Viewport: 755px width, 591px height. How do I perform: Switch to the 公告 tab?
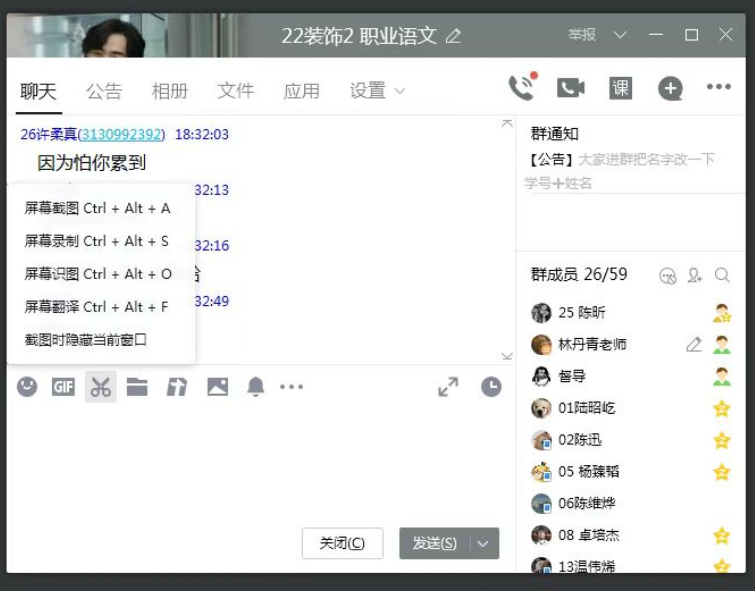coord(104,91)
